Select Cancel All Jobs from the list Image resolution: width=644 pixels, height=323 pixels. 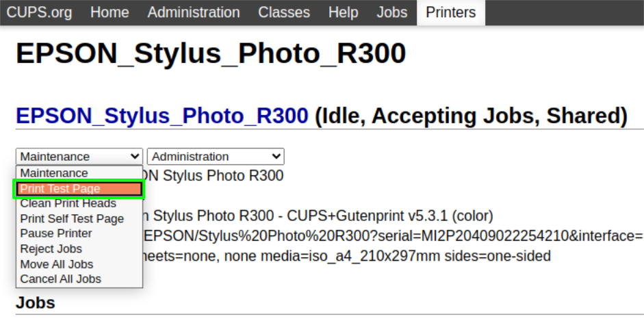tap(61, 279)
